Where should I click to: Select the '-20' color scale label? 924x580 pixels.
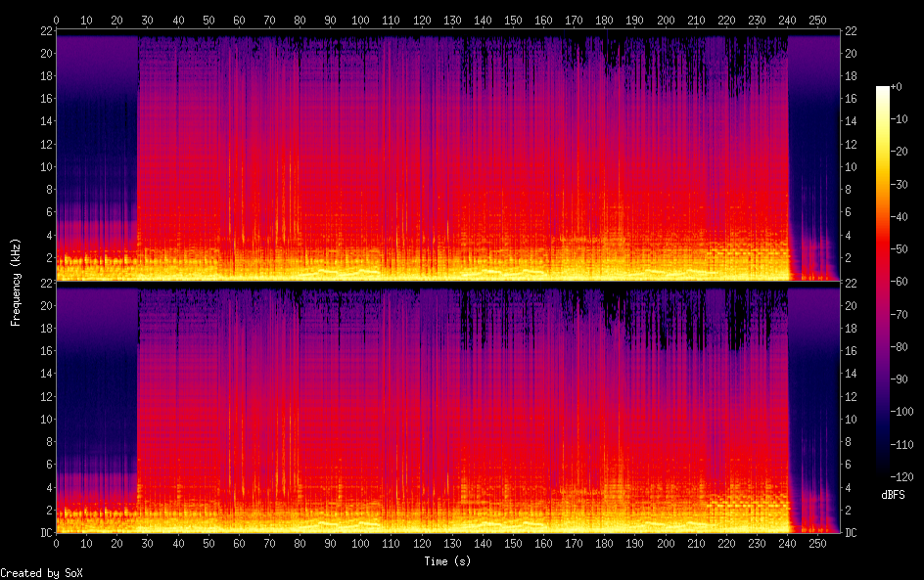[899, 152]
